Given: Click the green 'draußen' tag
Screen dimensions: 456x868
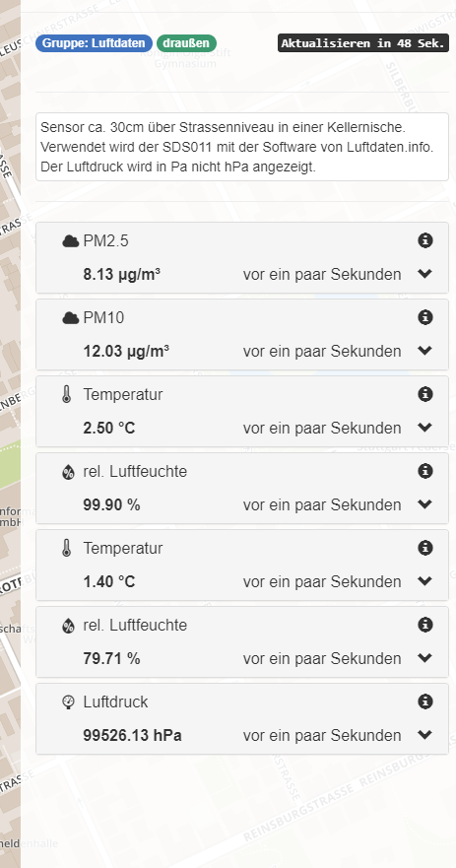Looking at the screenshot, I should [186, 43].
